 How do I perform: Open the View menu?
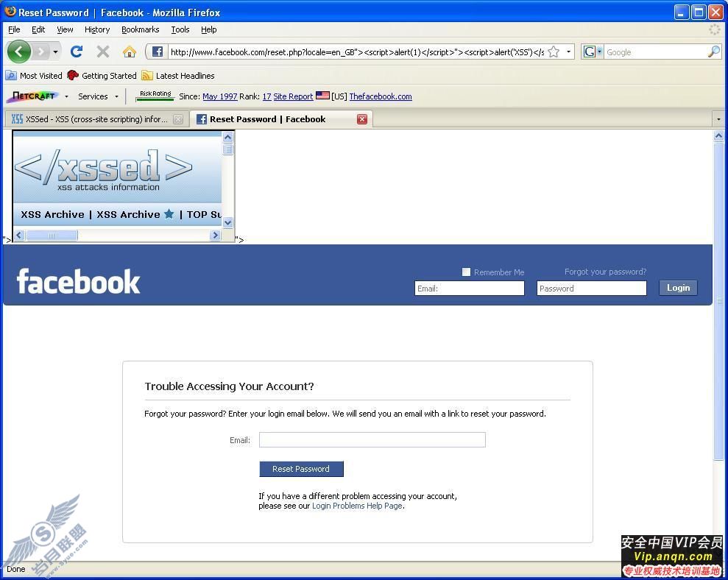coord(65,29)
